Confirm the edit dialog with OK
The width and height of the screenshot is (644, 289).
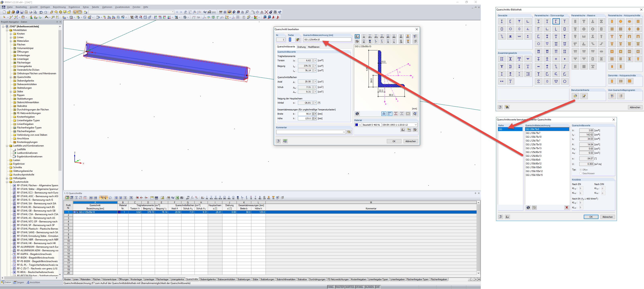tap(394, 141)
